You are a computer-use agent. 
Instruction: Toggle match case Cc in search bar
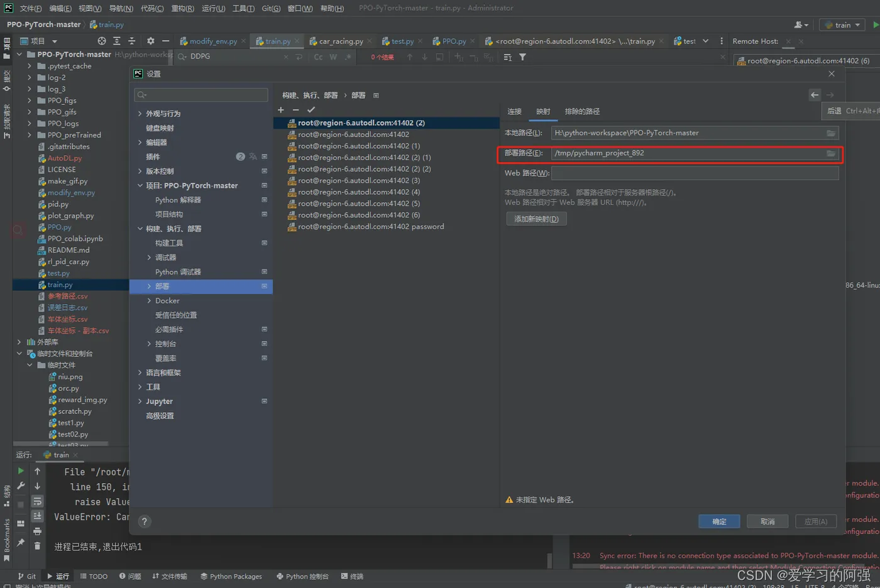point(318,57)
